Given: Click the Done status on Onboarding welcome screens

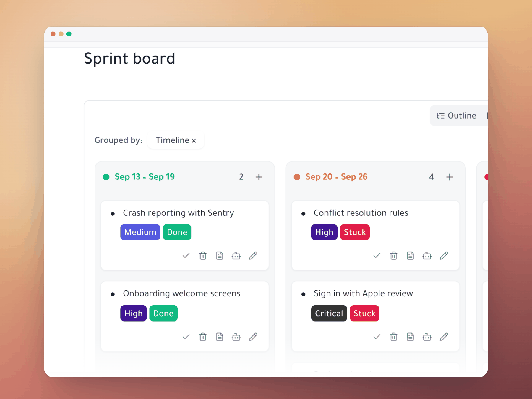Looking at the screenshot, I should pyautogui.click(x=163, y=313).
